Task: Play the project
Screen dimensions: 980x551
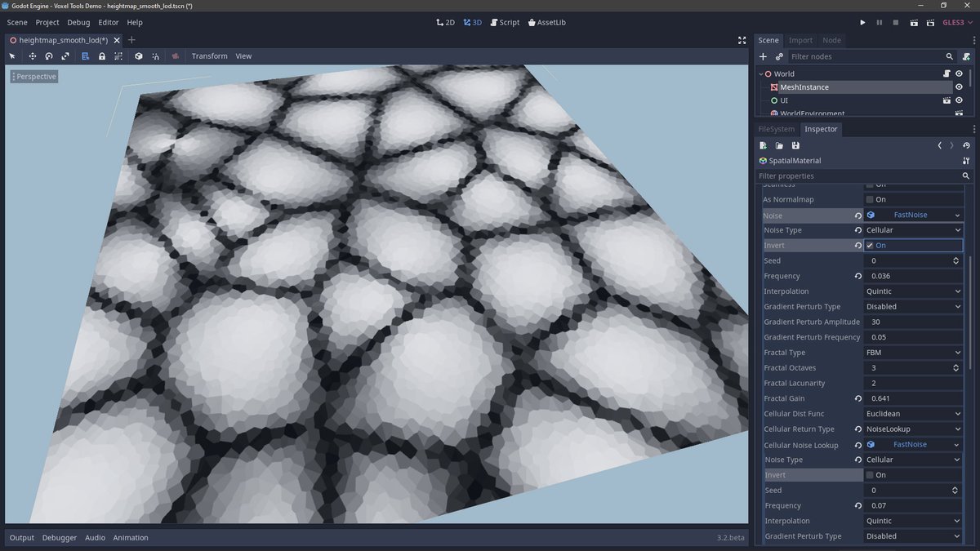Action: point(862,22)
